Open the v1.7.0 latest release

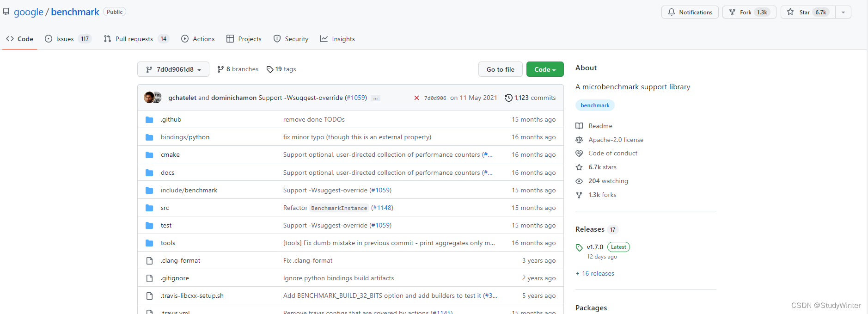595,247
